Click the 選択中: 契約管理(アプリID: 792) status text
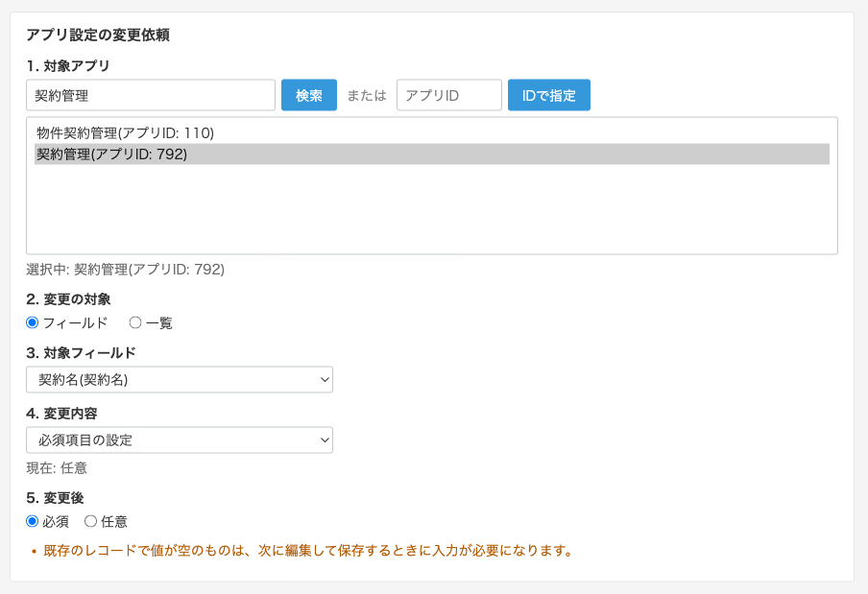The image size is (868, 594). tap(125, 270)
